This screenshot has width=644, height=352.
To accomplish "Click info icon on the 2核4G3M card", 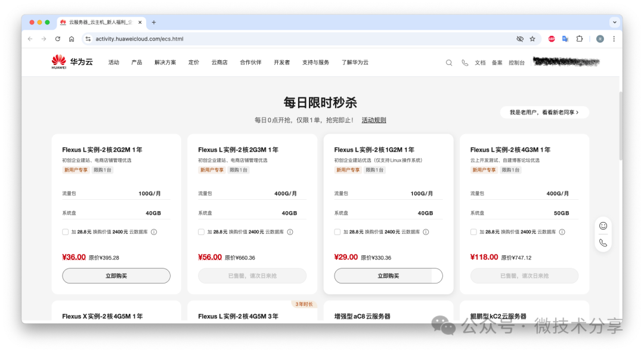I will tap(562, 231).
